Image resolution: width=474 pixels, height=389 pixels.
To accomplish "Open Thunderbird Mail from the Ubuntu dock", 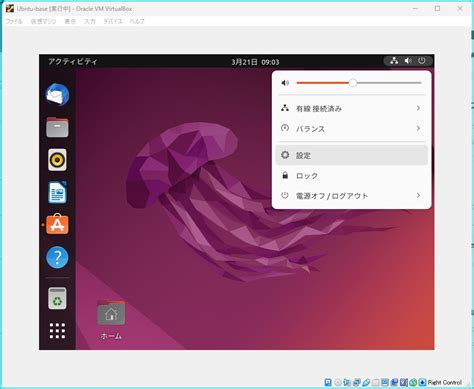I will click(57, 95).
